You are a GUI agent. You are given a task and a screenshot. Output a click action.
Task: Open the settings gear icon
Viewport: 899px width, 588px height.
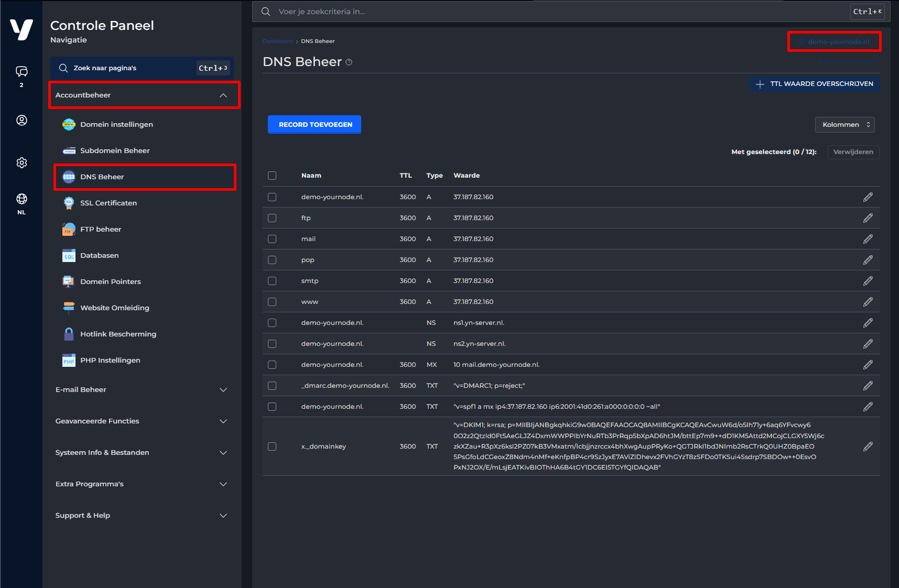click(x=21, y=162)
